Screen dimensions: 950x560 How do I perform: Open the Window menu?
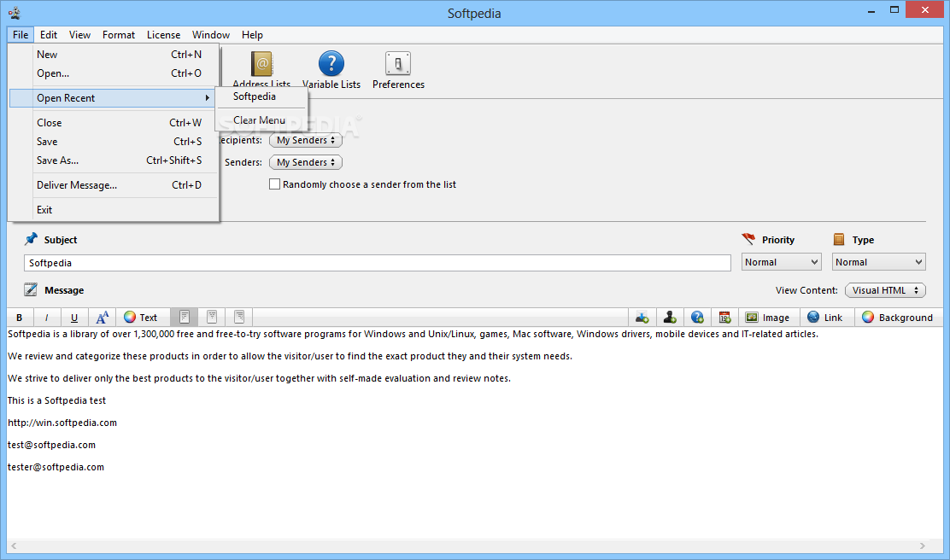pos(211,34)
